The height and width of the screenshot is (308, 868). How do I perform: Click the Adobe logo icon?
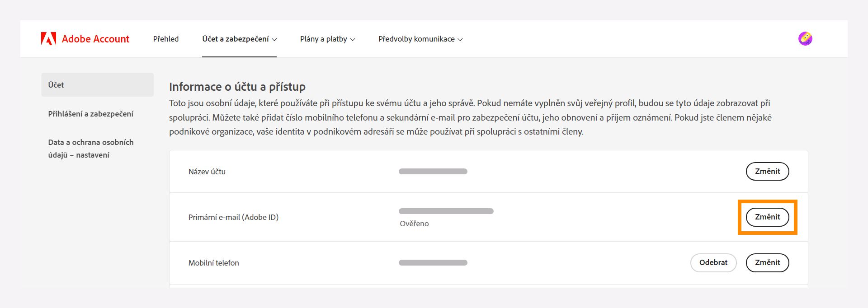pyautogui.click(x=49, y=38)
